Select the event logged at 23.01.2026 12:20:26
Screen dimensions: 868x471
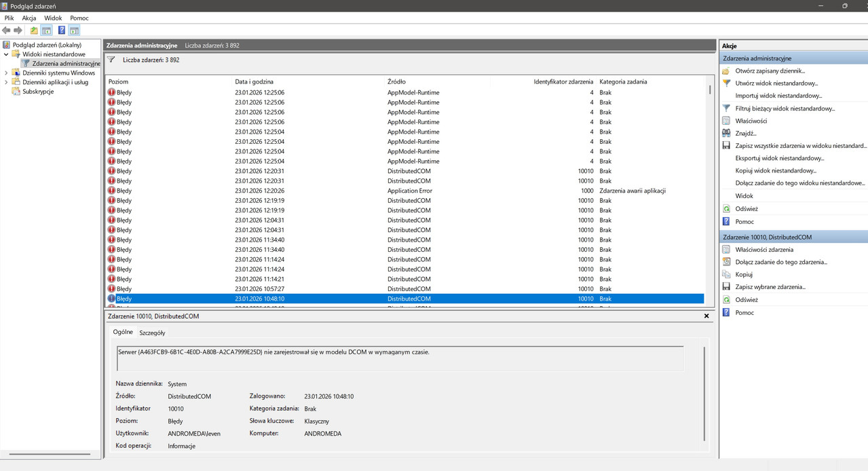pyautogui.click(x=405, y=191)
